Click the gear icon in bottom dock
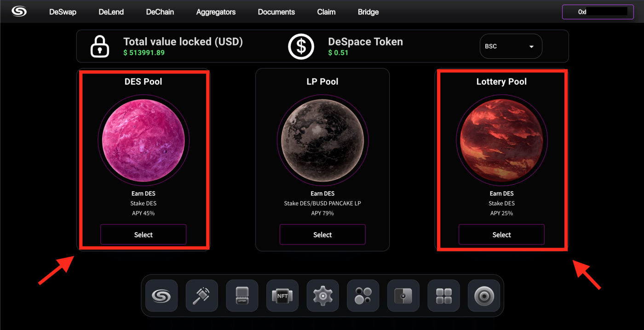644x330 pixels. click(322, 296)
